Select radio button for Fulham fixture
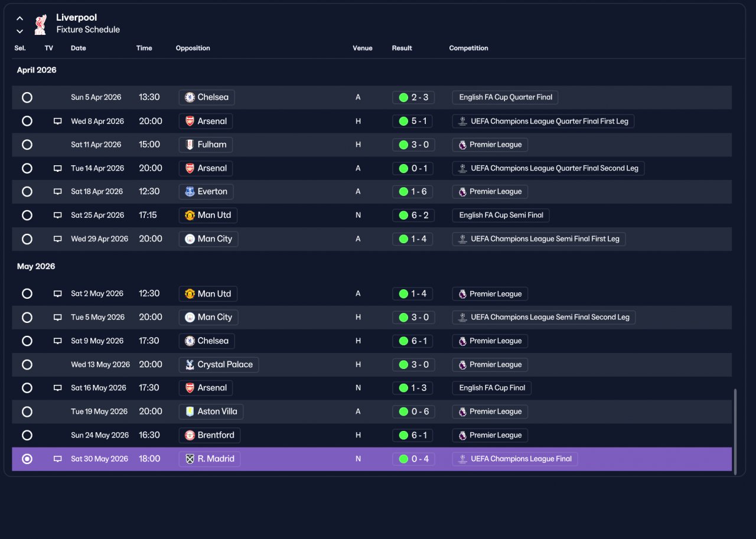 [27, 145]
